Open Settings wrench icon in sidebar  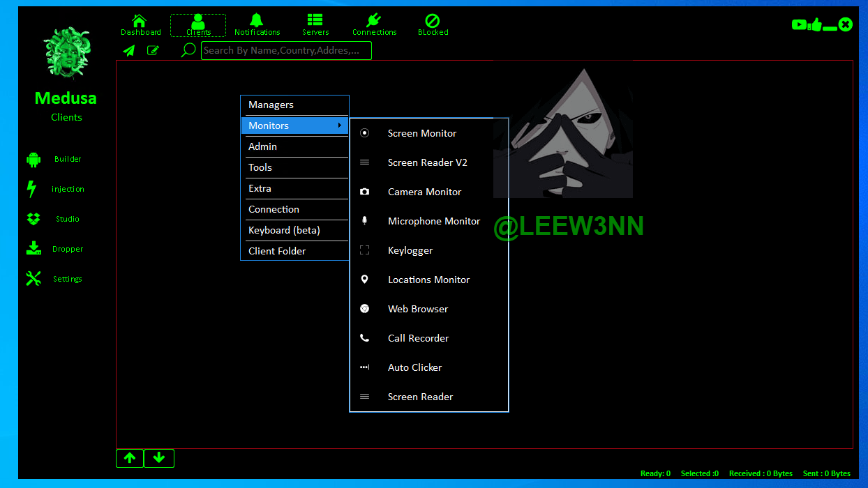33,279
